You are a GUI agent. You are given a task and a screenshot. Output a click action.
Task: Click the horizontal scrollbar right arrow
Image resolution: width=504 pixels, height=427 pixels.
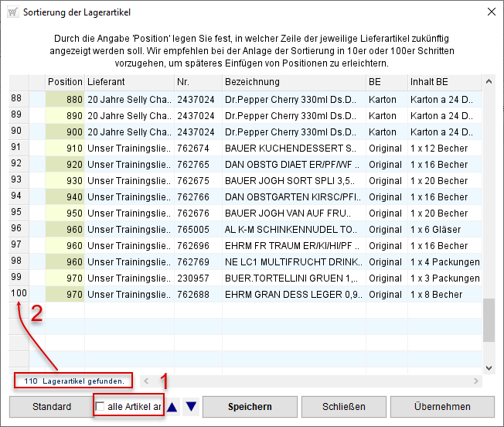[476, 381]
